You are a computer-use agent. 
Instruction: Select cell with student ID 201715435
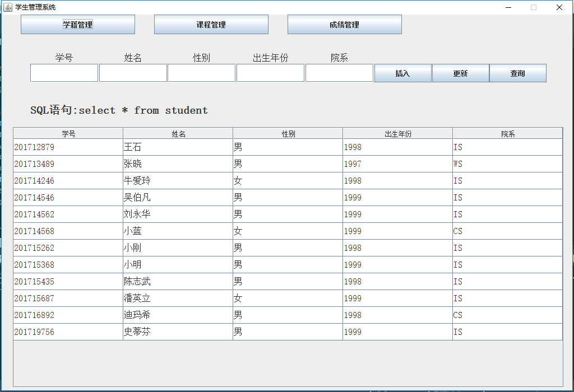[x=68, y=282]
